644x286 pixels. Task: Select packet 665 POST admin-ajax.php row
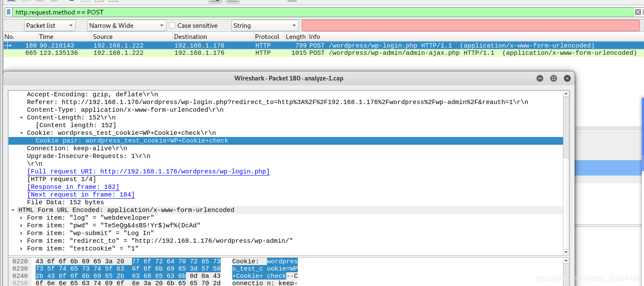coord(323,53)
